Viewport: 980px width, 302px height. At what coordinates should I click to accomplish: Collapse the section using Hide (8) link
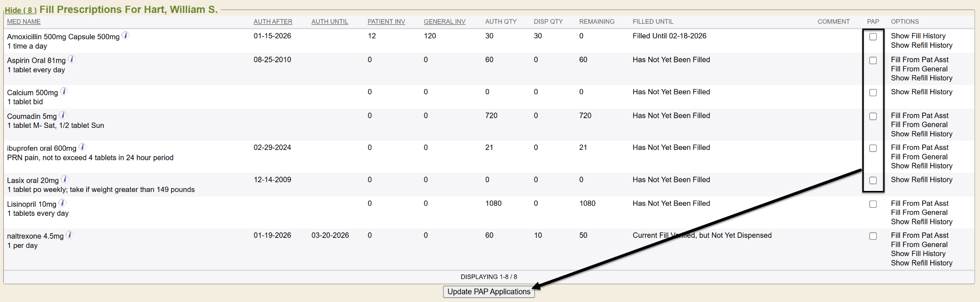tap(21, 10)
